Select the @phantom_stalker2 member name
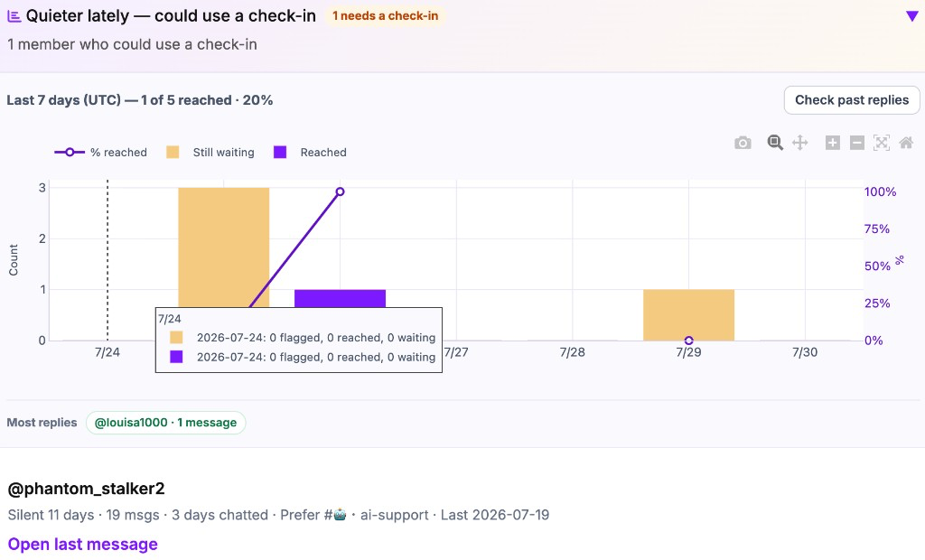The height and width of the screenshot is (560, 925). pos(86,489)
